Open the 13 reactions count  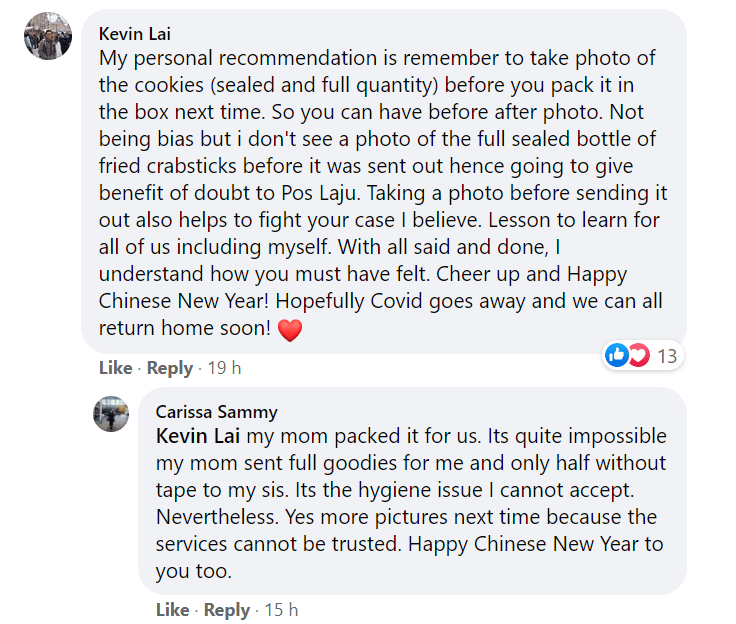(x=667, y=356)
